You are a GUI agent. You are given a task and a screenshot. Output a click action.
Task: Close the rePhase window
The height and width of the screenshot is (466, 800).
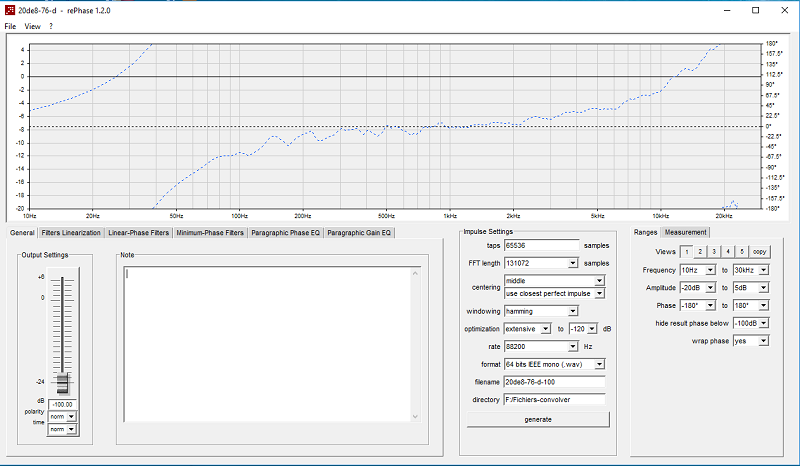(x=785, y=10)
